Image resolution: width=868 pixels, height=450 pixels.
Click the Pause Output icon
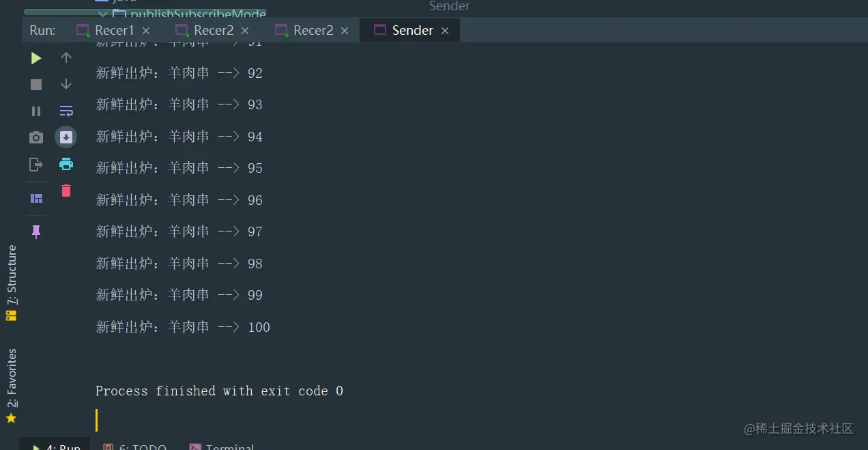pos(36,111)
